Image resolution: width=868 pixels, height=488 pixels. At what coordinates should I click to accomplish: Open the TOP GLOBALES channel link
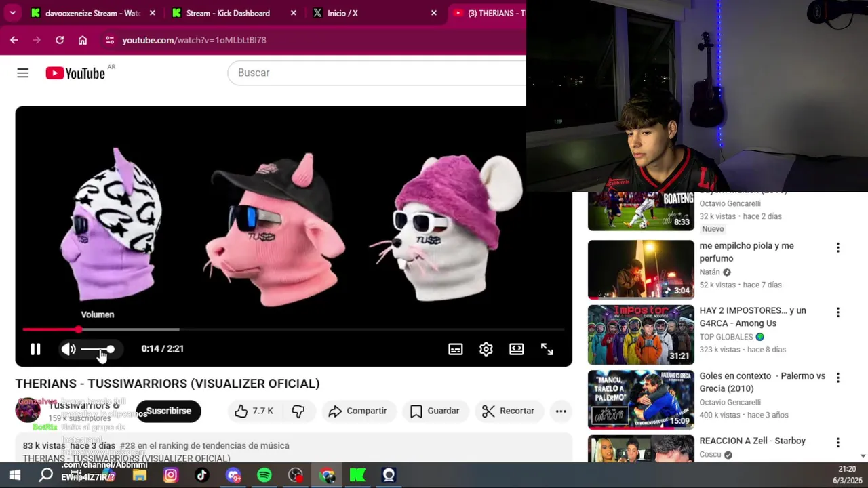pos(726,337)
